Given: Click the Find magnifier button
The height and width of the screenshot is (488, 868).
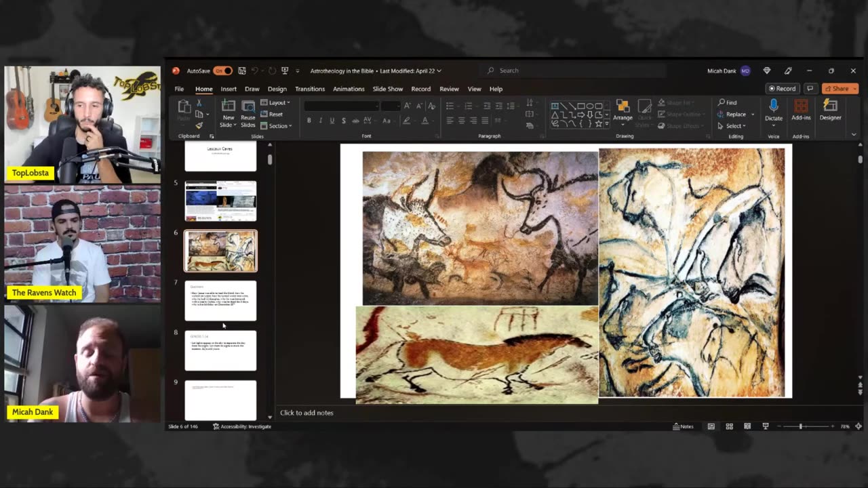Looking at the screenshot, I should point(728,103).
